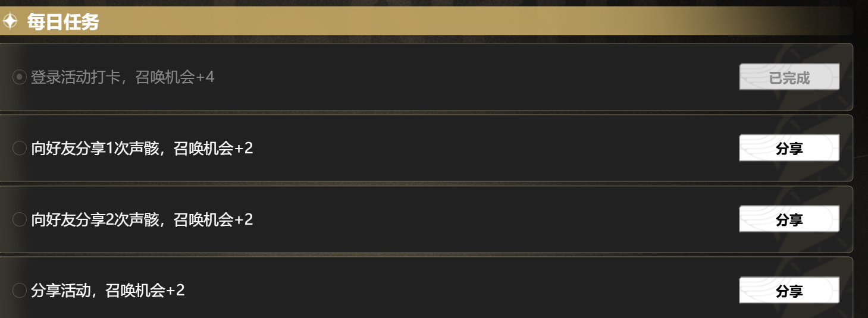868x318 pixels.
Task: Hit the 分享 button for 分享活动
Action: (789, 291)
